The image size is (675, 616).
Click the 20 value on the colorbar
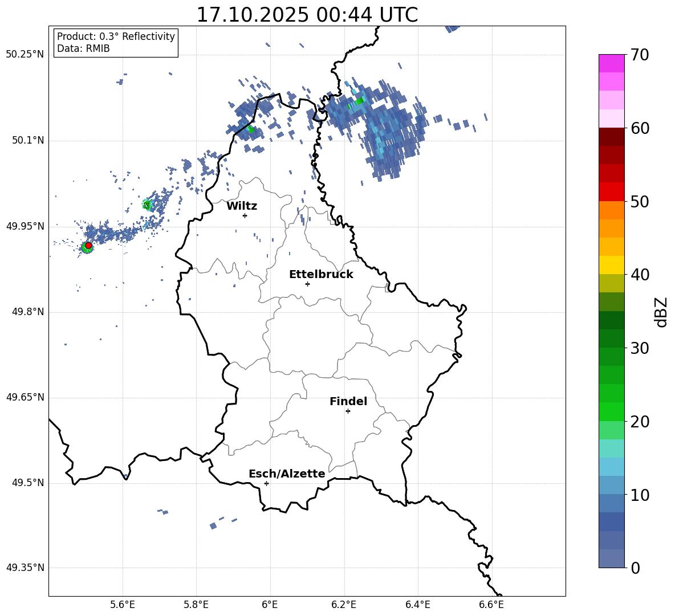(x=640, y=422)
